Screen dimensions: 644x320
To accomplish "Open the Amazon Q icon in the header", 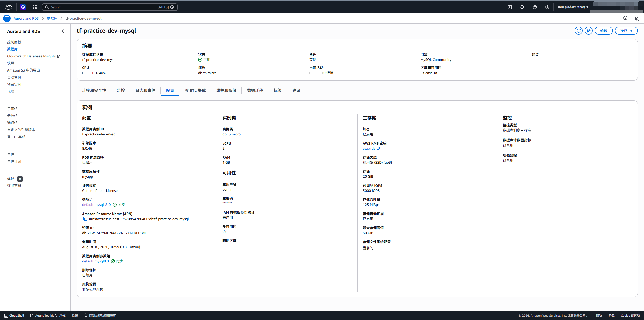I will (x=23, y=7).
